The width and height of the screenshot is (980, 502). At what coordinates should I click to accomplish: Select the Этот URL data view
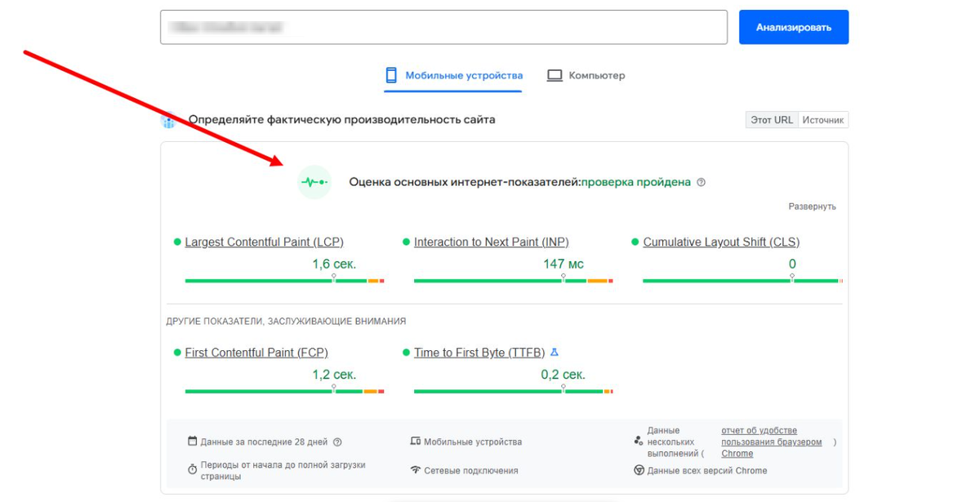771,119
